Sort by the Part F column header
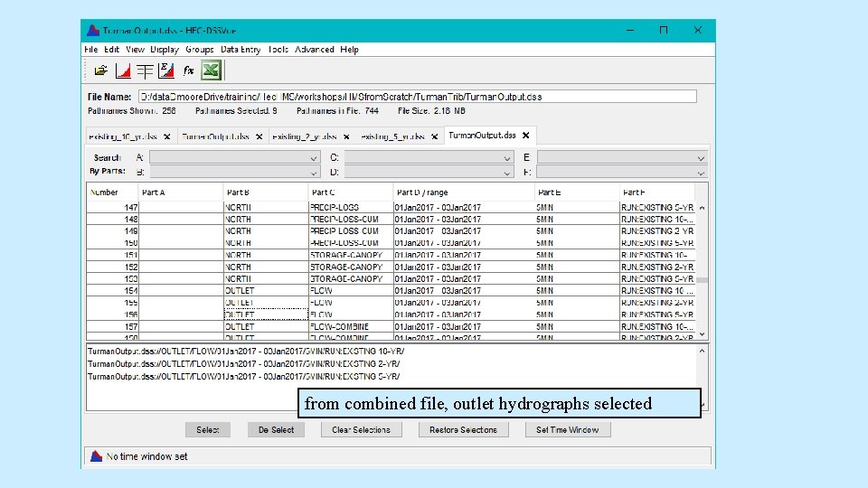Image resolution: width=868 pixels, height=488 pixels. pos(657,192)
